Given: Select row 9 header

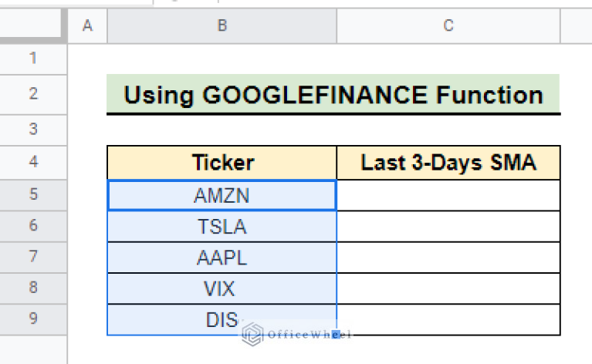Looking at the screenshot, I should 33,319.
